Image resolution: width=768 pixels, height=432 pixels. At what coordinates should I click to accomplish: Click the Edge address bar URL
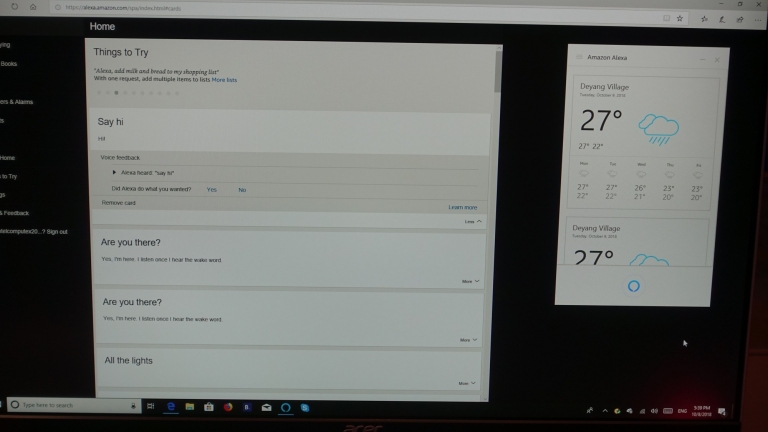pos(123,8)
